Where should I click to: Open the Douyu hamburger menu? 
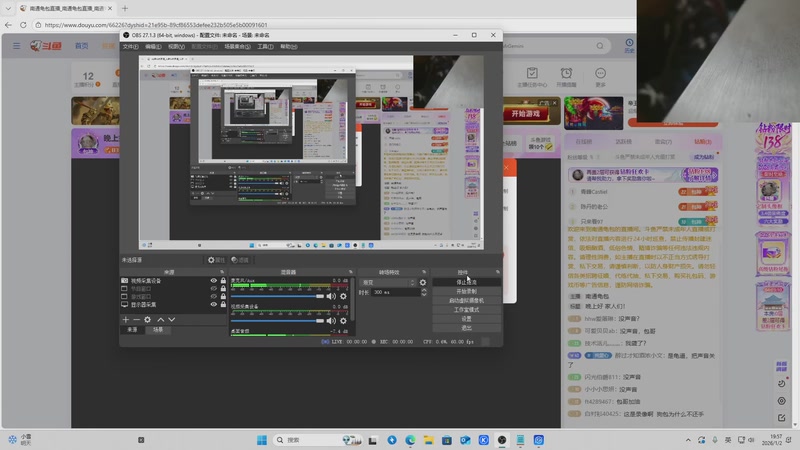[x=17, y=46]
